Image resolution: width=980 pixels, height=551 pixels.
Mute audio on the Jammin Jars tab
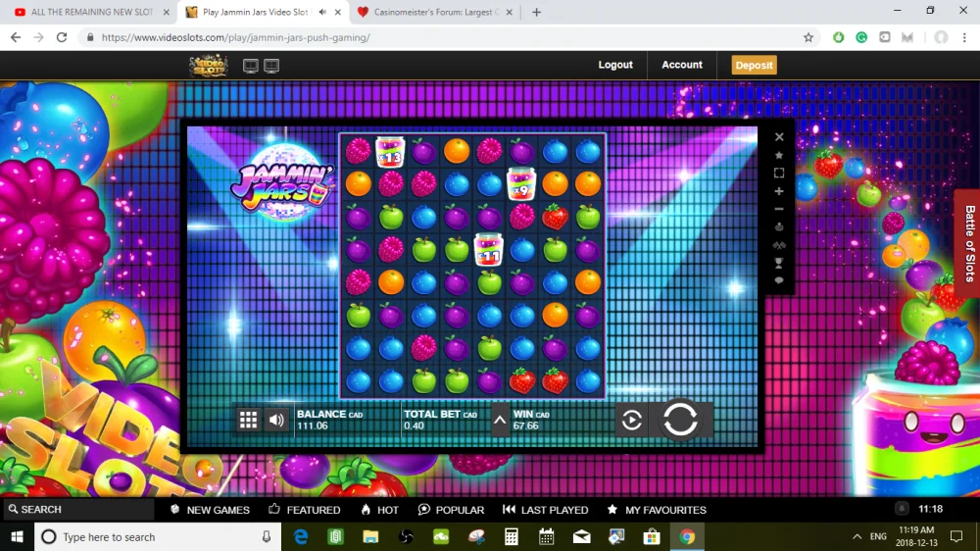point(322,12)
